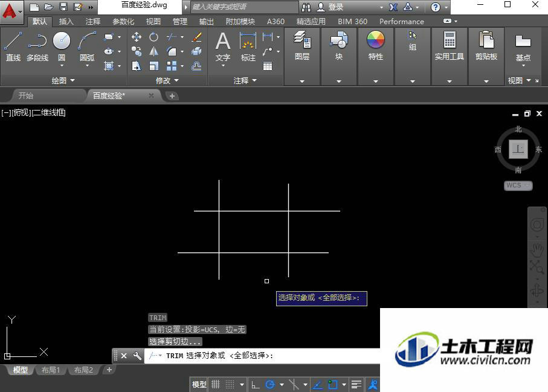Customize command line with wrench icon
Image resolution: width=548 pixels, height=392 pixels.
pyautogui.click(x=137, y=356)
